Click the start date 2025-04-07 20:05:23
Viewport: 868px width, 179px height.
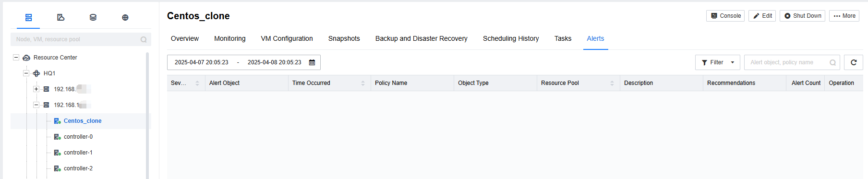tap(202, 62)
